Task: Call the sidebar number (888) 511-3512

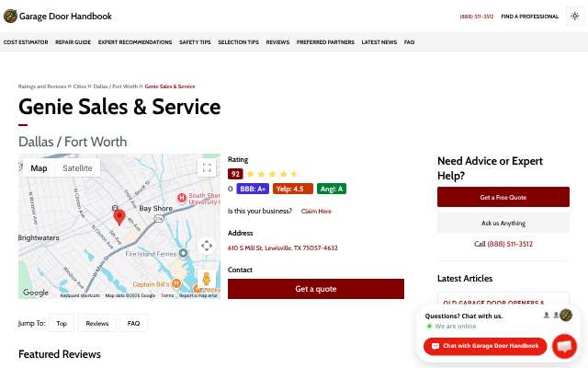Action: point(510,244)
